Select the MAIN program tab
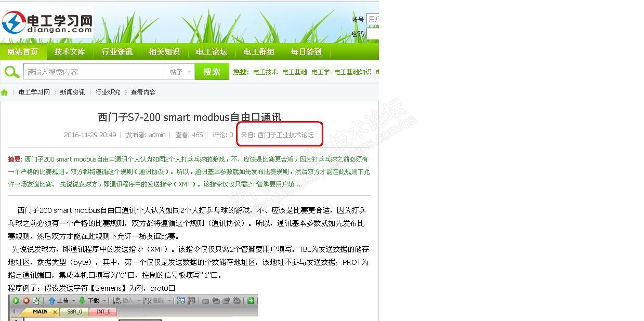The image size is (644, 321). pos(40,312)
